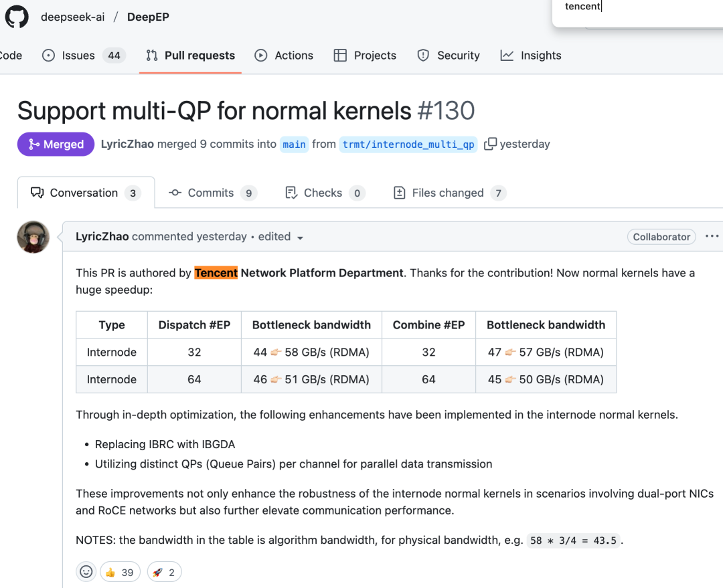Open the comment options three-dot menu
This screenshot has width=723, height=588.
click(712, 236)
